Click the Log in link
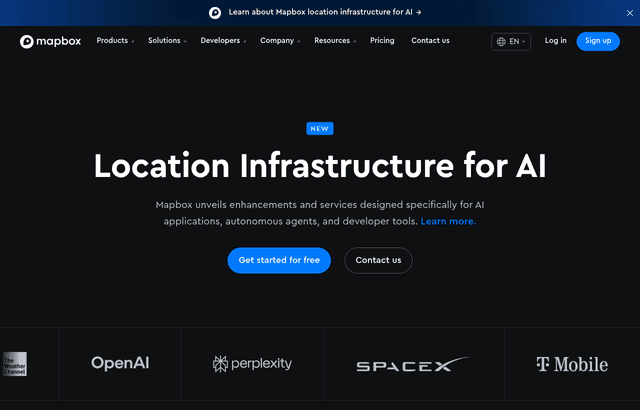 (556, 41)
